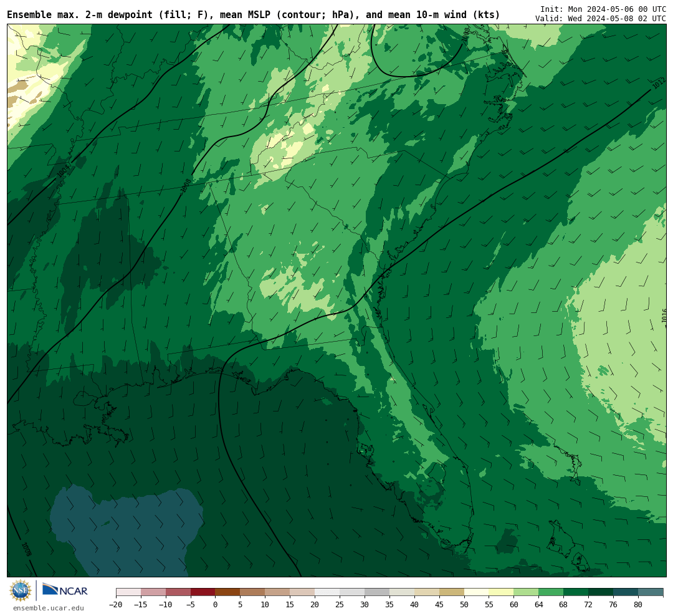
Task: Click the 64 colorbar tick label
Action: [538, 605]
